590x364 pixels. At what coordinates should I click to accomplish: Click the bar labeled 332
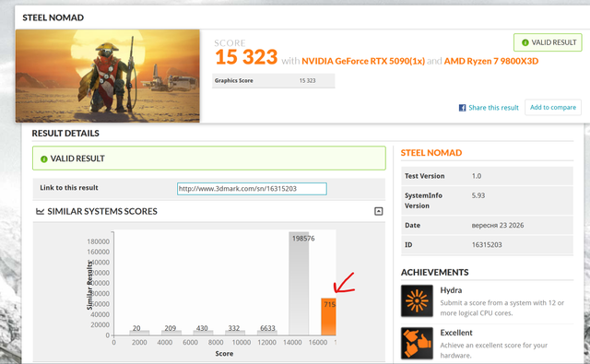[235, 333]
